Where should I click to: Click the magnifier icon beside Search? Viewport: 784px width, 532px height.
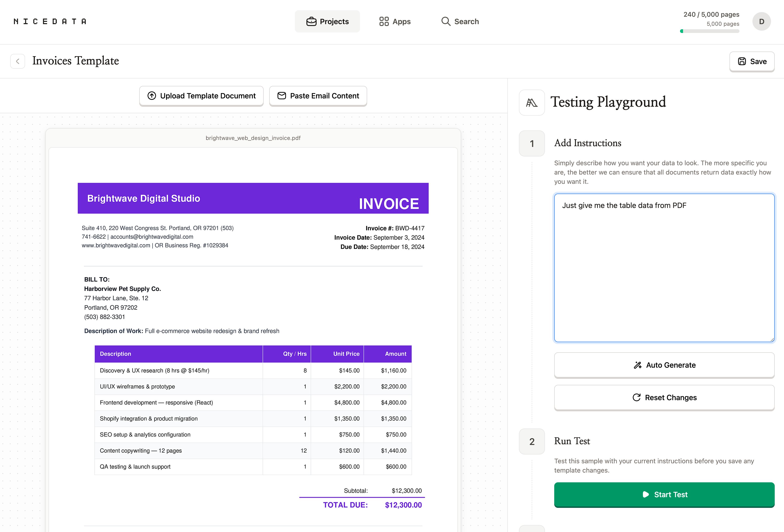pos(446,22)
